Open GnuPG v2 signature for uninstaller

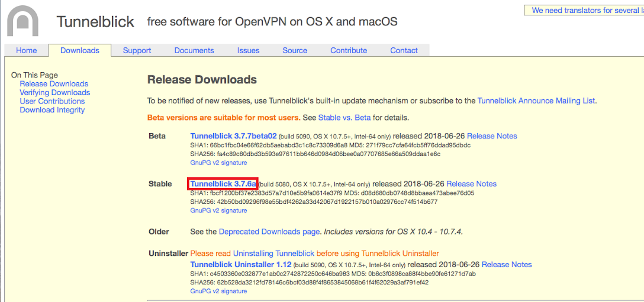[x=218, y=291]
